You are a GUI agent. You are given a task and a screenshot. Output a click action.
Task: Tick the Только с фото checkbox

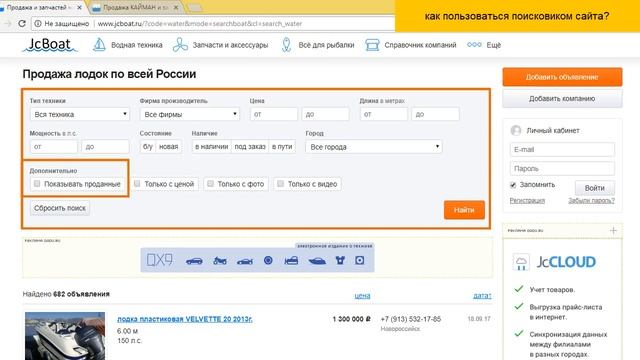click(210, 184)
